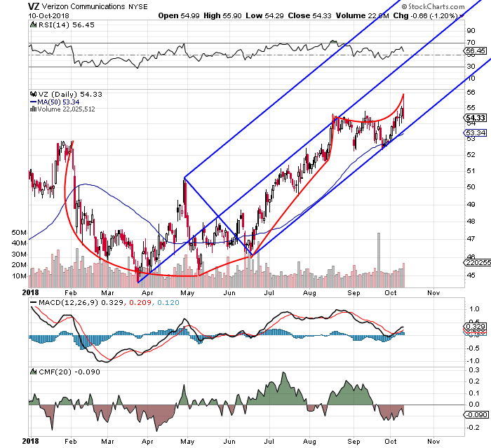491x448 pixels.
Task: Click the 10M volume axis label
Action: pos(19,276)
